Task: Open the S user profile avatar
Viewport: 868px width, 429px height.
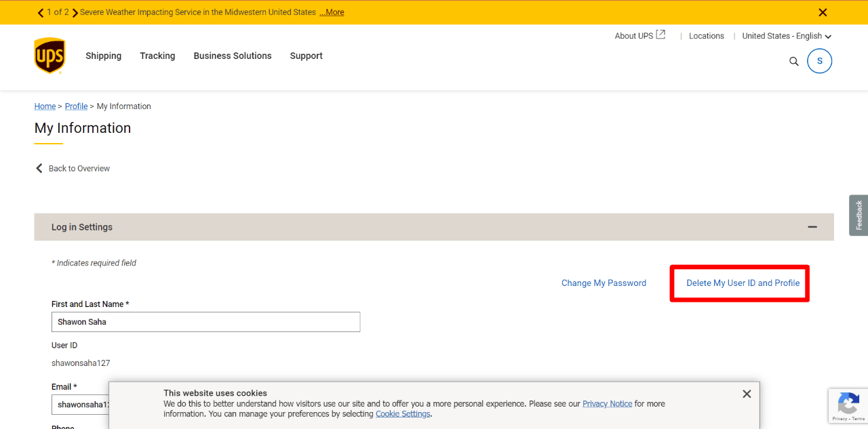Action: [x=819, y=61]
